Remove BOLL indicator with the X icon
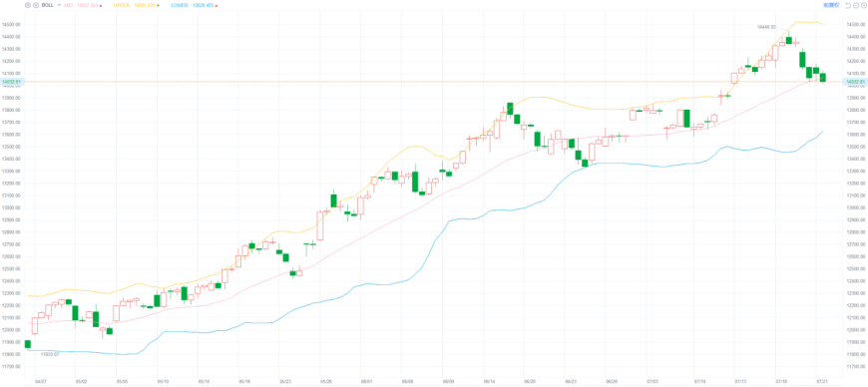Screen dimensions: 868x387 (36, 4)
